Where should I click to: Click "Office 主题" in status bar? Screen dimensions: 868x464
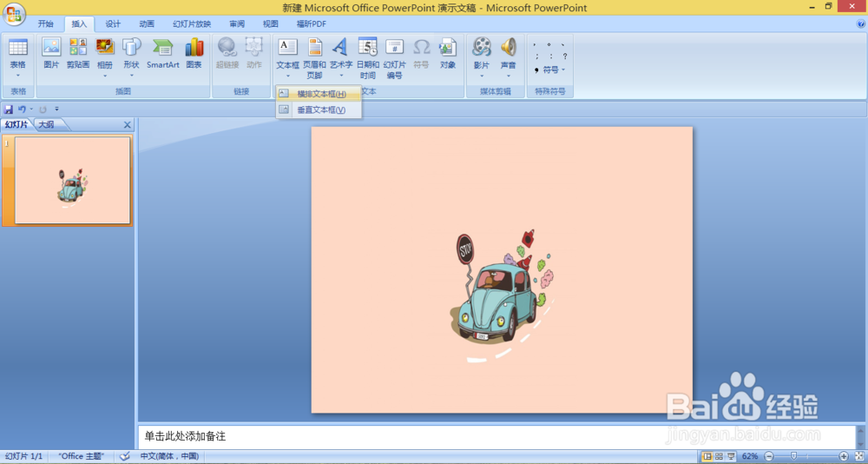[82, 456]
